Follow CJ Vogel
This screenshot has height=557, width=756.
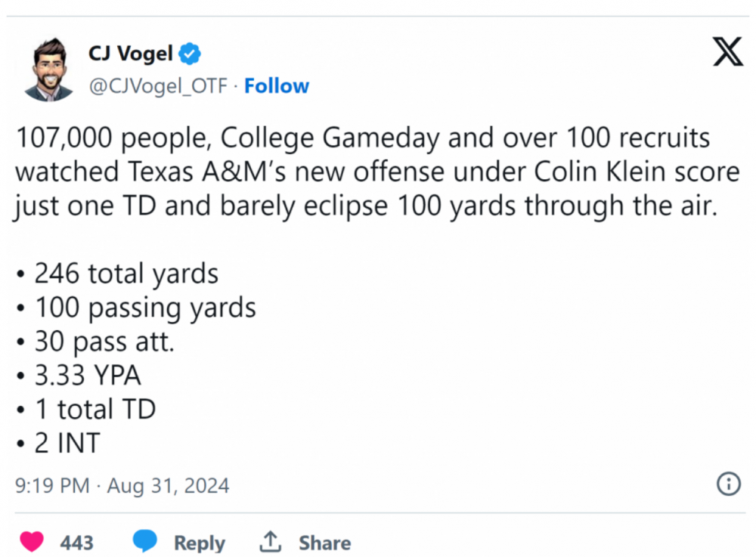point(277,86)
